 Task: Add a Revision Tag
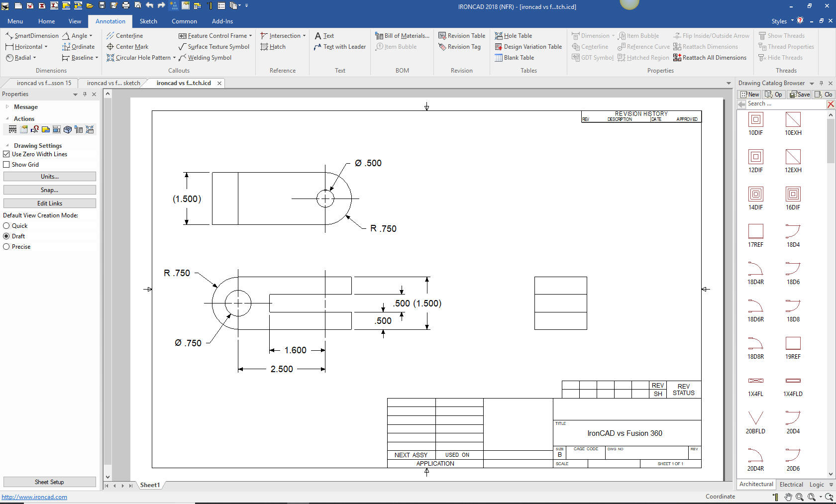point(459,47)
